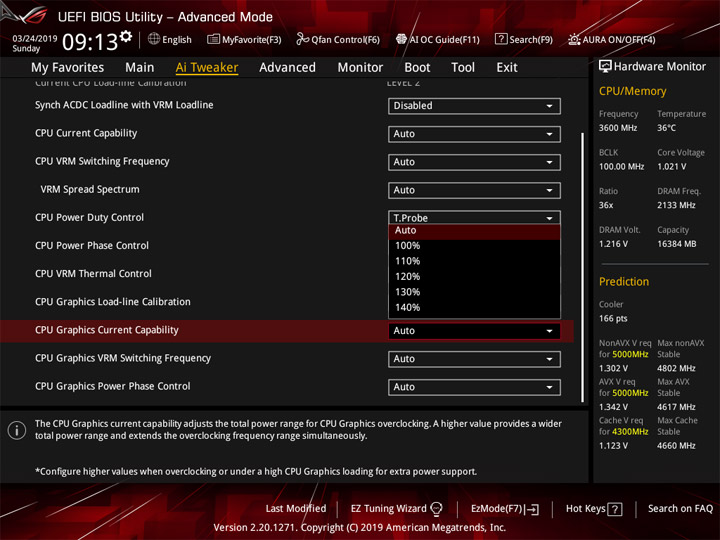Open the Monitor tab
This screenshot has height=540, width=720.
360,68
